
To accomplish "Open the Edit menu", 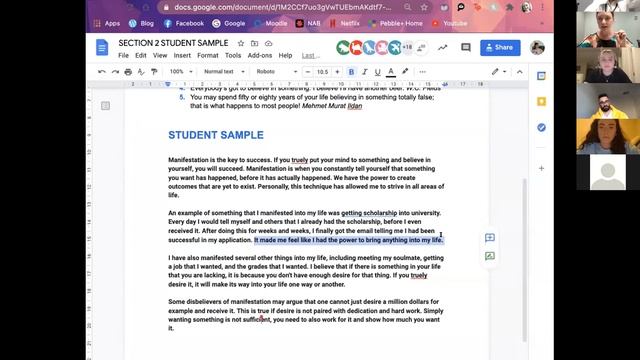I will coord(141,56).
